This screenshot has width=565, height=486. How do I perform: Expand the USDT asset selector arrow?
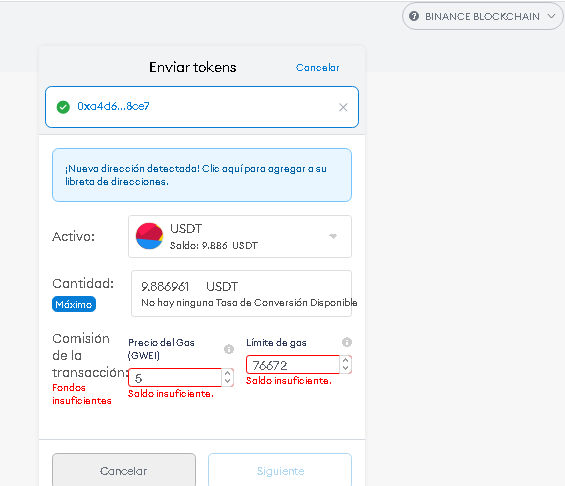point(333,236)
